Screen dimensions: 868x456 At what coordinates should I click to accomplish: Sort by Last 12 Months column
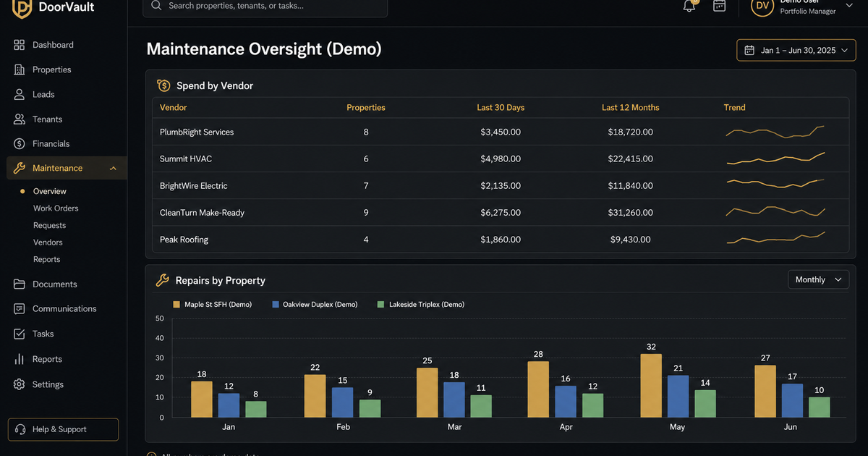point(631,107)
